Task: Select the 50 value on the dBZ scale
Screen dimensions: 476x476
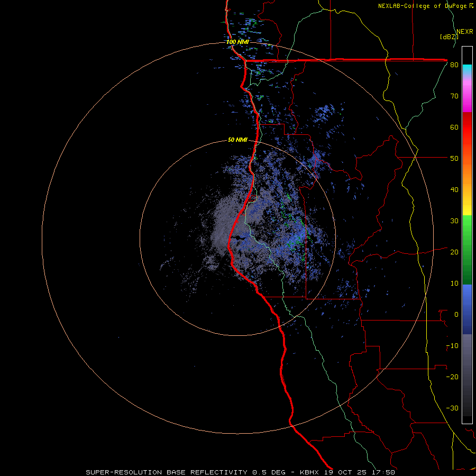Action: coord(454,159)
